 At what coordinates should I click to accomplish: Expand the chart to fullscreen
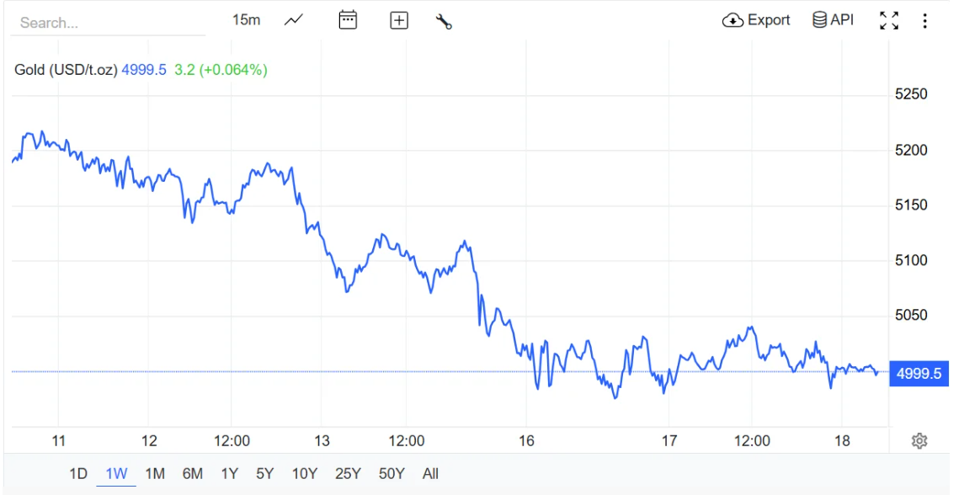point(889,20)
